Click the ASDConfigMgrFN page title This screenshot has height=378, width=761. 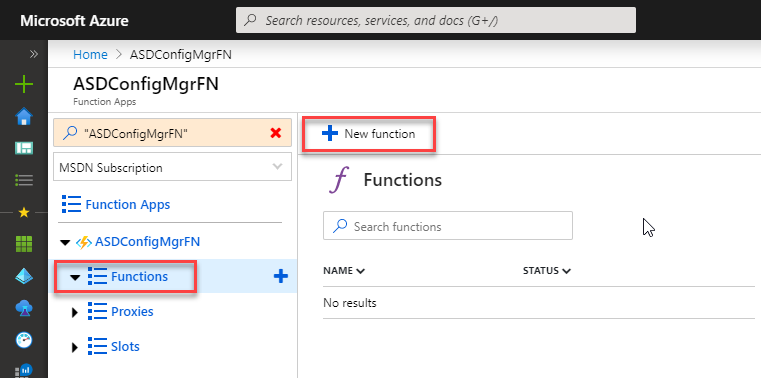146,84
